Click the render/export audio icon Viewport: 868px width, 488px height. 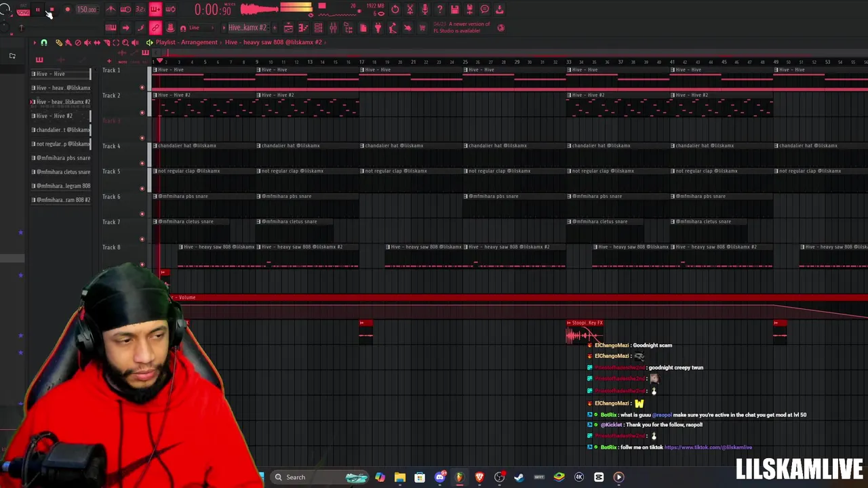(470, 9)
